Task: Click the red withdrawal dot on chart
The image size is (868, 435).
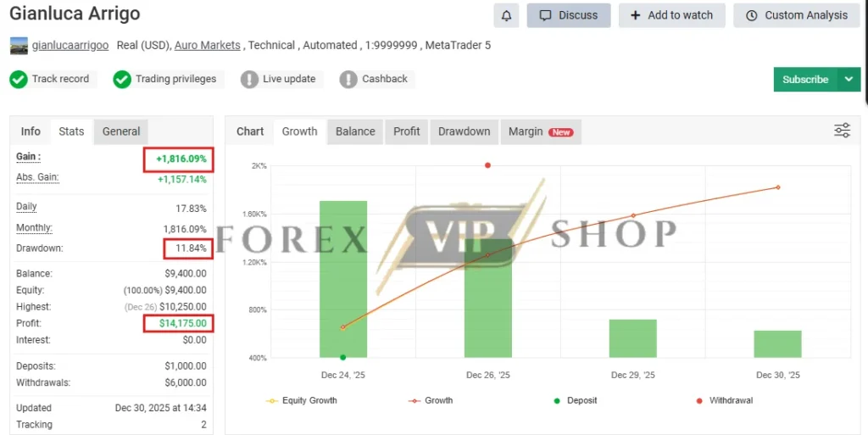Action: pos(487,165)
